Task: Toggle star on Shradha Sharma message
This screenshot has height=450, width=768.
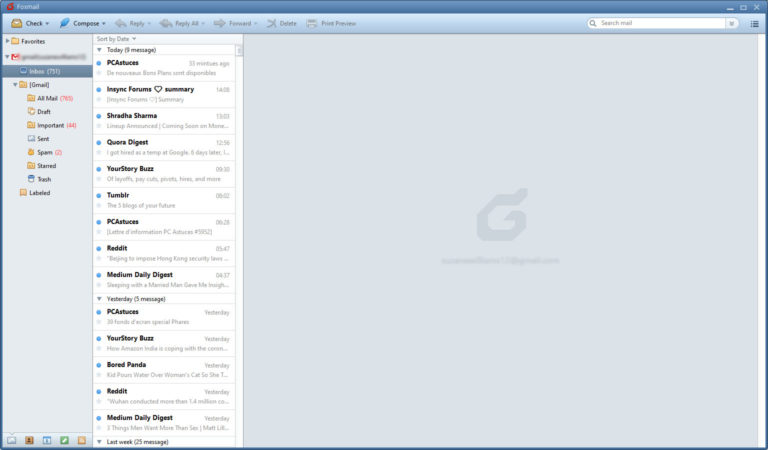Action: tap(99, 126)
